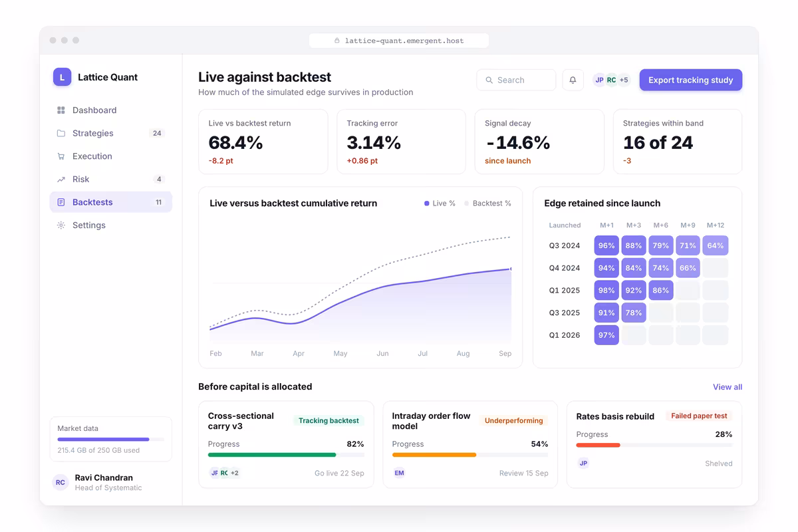Image resolution: width=798 pixels, height=532 pixels.
Task: Go to Execution in the sidebar
Action: [x=111, y=156]
